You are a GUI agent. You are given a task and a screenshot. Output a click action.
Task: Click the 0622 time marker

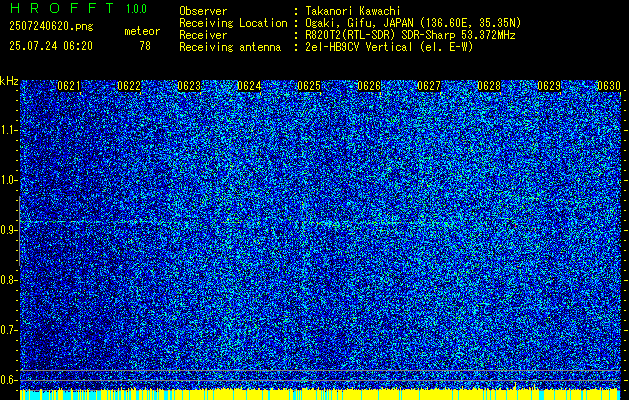129,86
